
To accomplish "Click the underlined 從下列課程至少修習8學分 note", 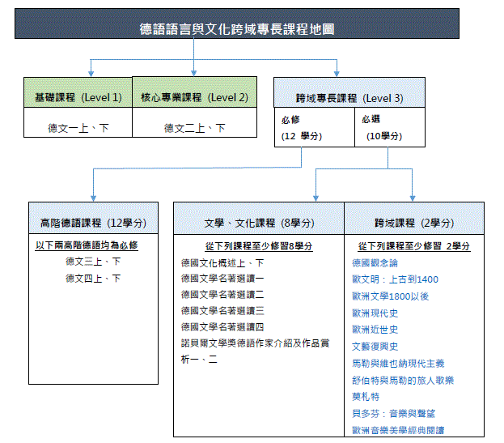I will 259,246.
